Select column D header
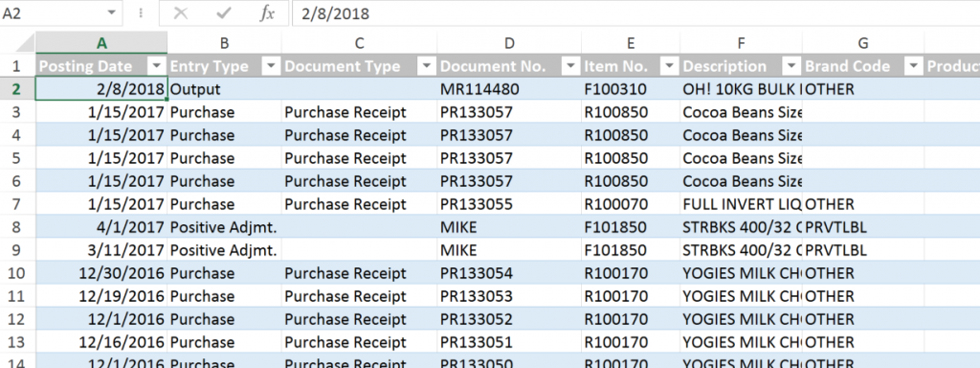Viewport: 980px width, 368px height. [x=509, y=43]
